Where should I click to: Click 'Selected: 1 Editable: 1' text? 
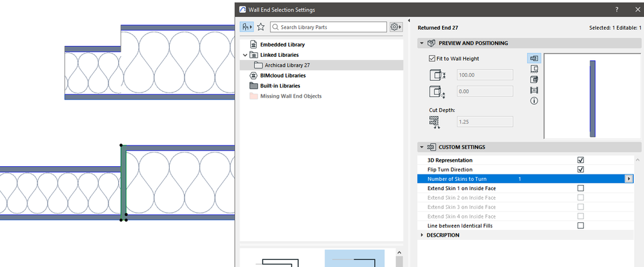tap(615, 28)
